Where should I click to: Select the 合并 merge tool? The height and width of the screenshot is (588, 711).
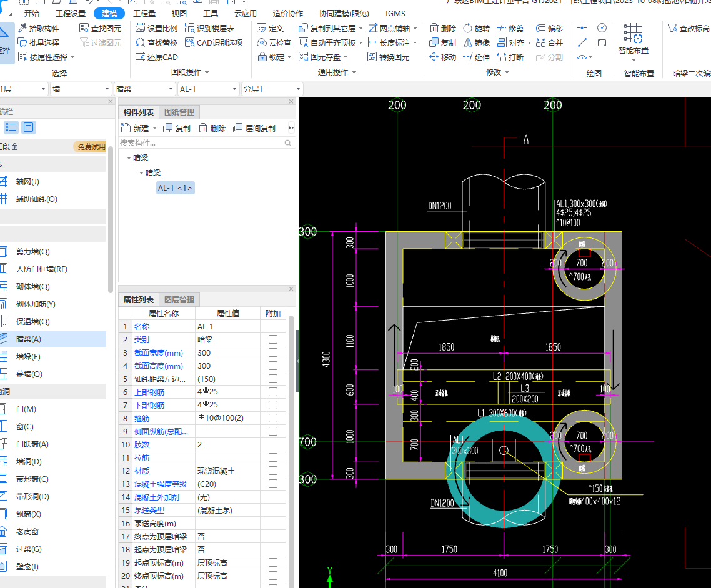[550, 42]
